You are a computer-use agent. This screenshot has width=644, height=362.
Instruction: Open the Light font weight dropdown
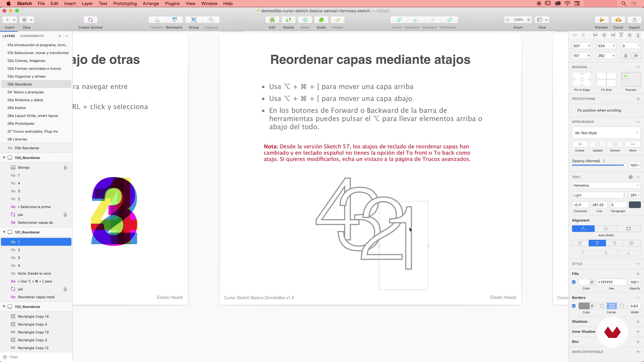(599, 195)
